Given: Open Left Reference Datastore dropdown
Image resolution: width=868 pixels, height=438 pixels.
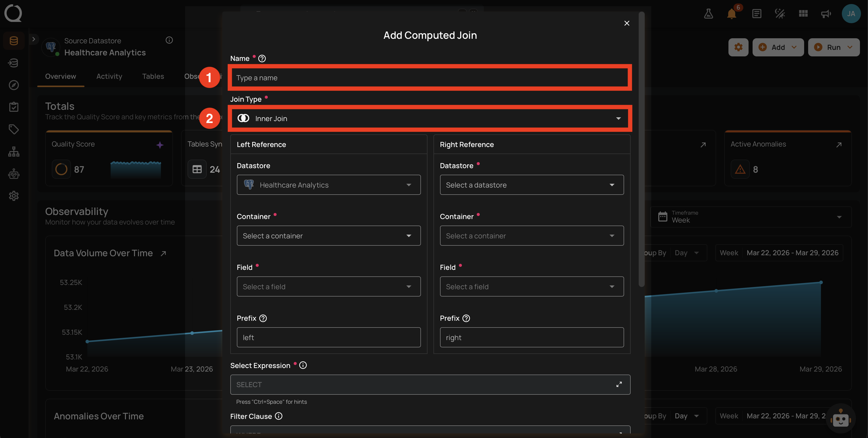Looking at the screenshot, I should tap(329, 185).
